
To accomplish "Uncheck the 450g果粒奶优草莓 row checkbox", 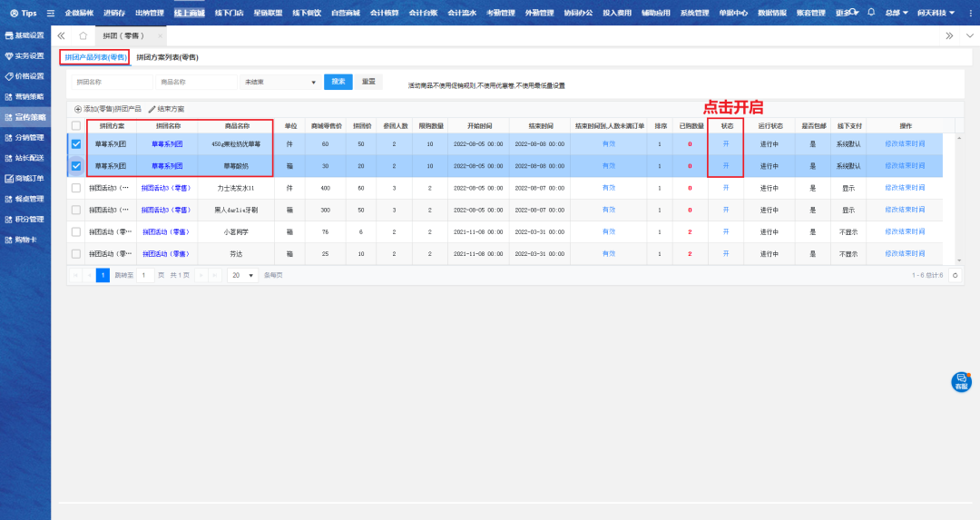I will (x=76, y=143).
